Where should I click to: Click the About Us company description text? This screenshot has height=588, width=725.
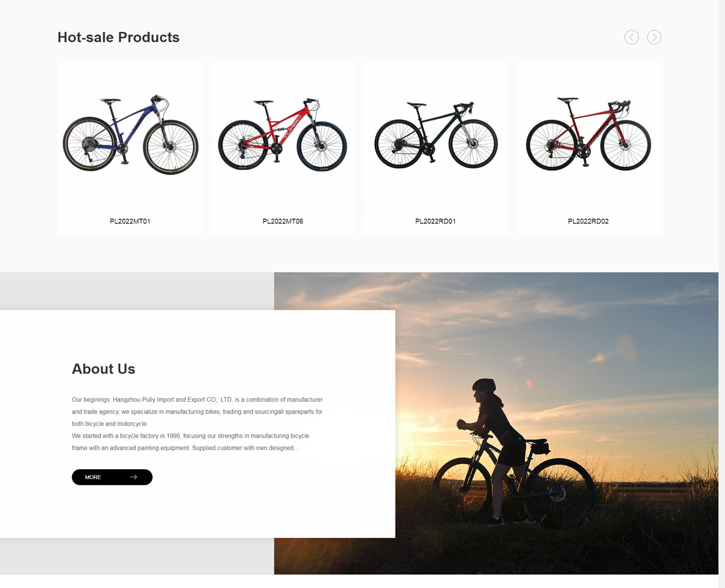coord(197,424)
